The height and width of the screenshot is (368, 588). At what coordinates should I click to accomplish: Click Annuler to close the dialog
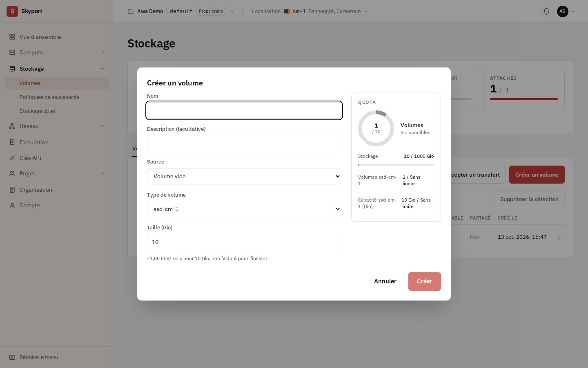tap(385, 281)
